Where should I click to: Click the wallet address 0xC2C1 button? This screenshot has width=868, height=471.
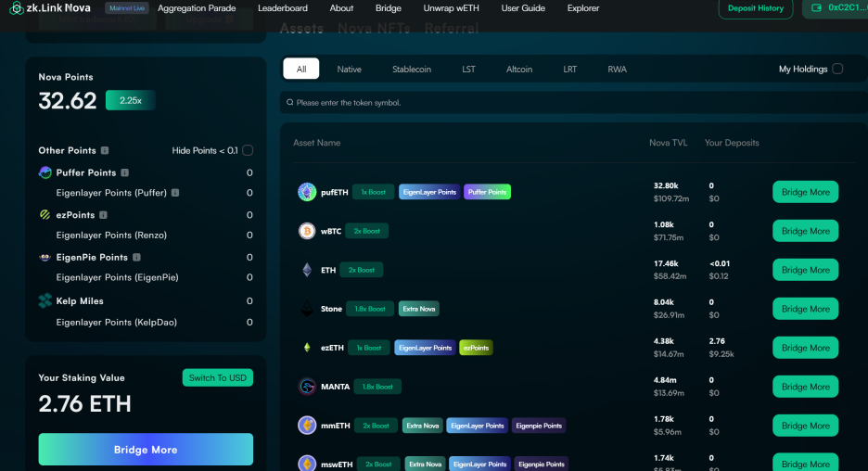coord(836,8)
